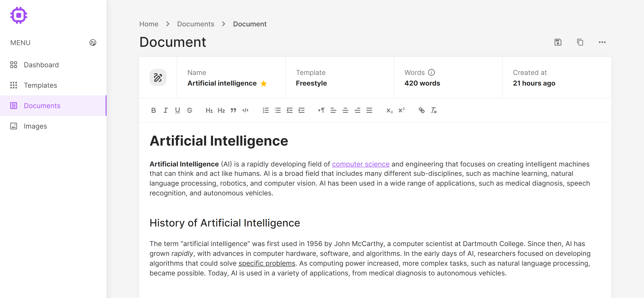
Task: Toggle underline on selected text
Action: [177, 110]
